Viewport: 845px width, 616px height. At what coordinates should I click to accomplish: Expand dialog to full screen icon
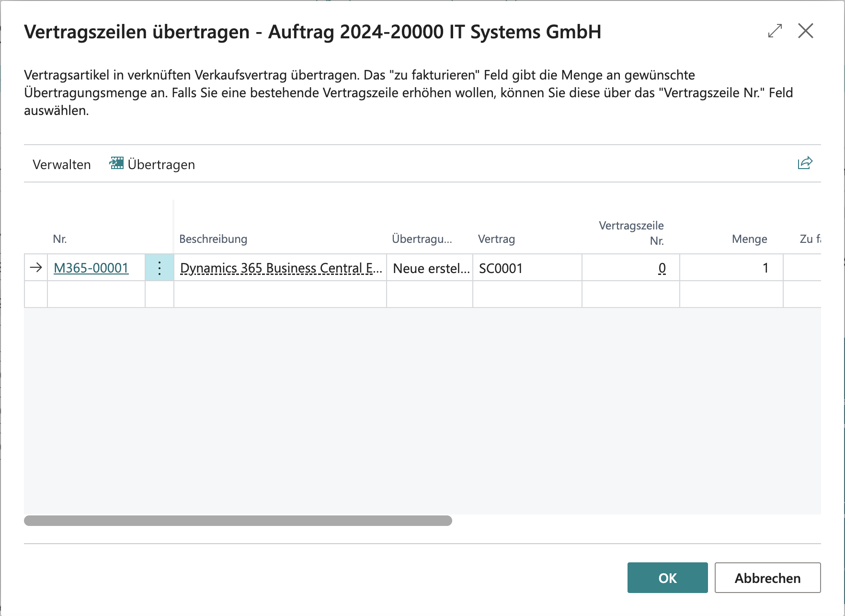tap(775, 31)
